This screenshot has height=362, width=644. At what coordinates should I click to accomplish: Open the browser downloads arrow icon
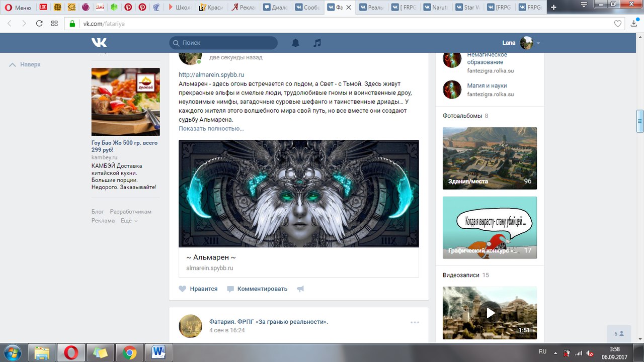click(x=633, y=23)
